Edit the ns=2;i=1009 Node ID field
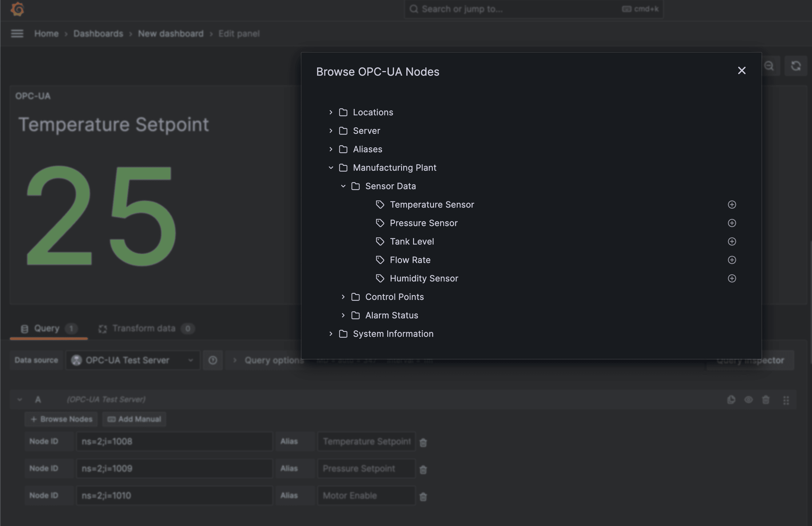The width and height of the screenshot is (812, 526). [x=174, y=468]
